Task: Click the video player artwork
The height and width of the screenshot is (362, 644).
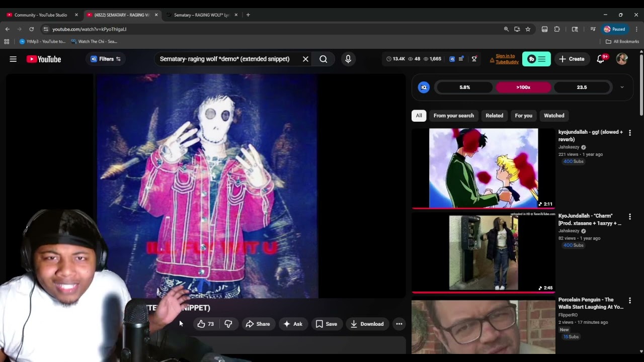Action: tap(207, 186)
